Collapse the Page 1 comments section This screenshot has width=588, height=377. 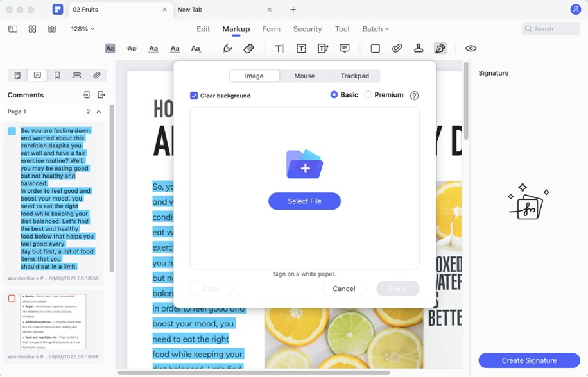tap(99, 112)
